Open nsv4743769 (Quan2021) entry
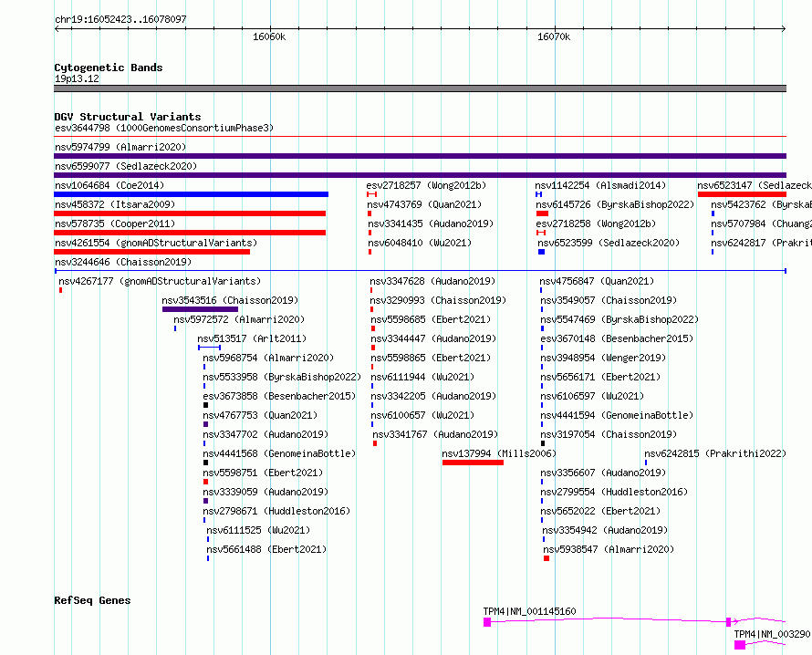This screenshot has height=655, width=812. click(424, 204)
